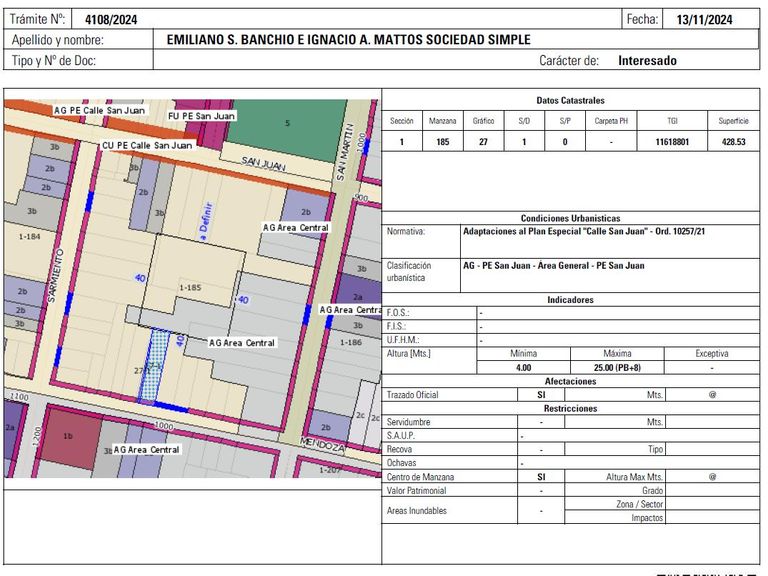This screenshot has width=768, height=576.
Task: Select the Fecha field 13/11/2024
Action: [704, 20]
